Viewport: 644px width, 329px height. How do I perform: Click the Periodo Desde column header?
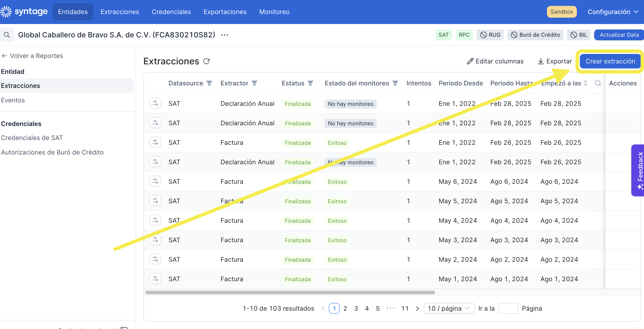[x=461, y=83]
